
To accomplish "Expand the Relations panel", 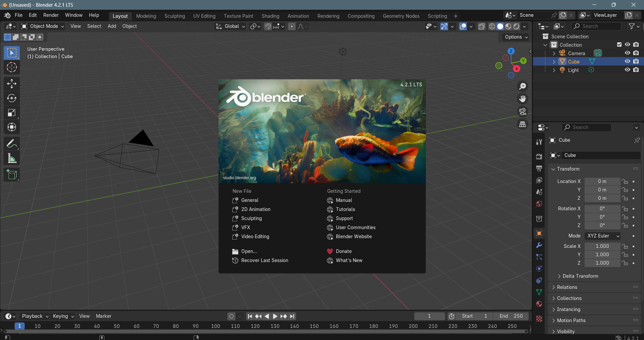I will tap(567, 287).
